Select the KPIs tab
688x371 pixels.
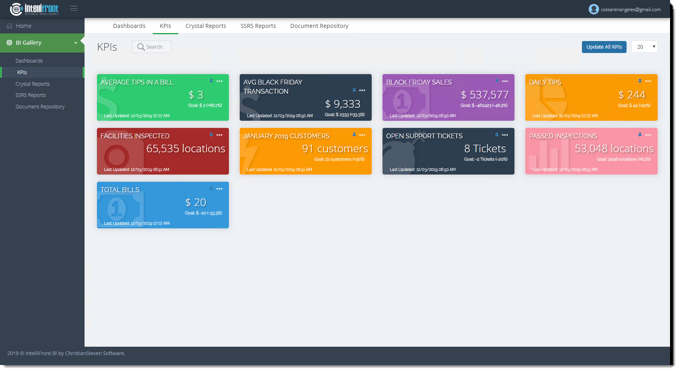point(165,26)
